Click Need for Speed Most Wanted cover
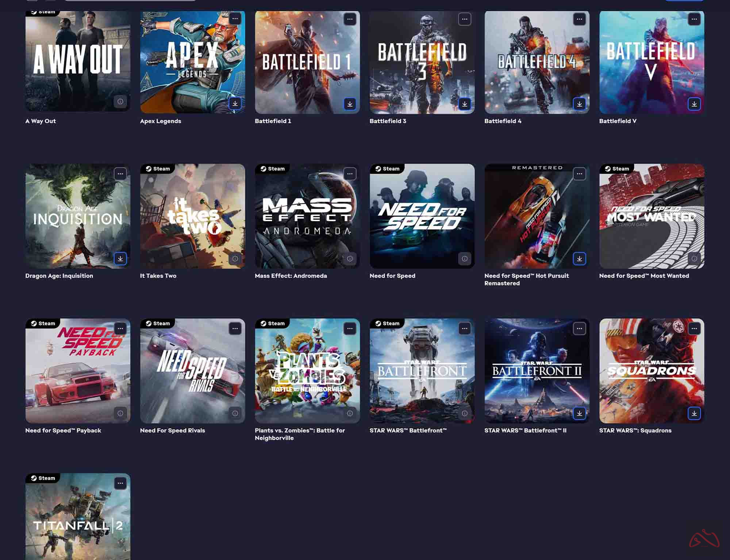730x560 pixels. click(652, 216)
